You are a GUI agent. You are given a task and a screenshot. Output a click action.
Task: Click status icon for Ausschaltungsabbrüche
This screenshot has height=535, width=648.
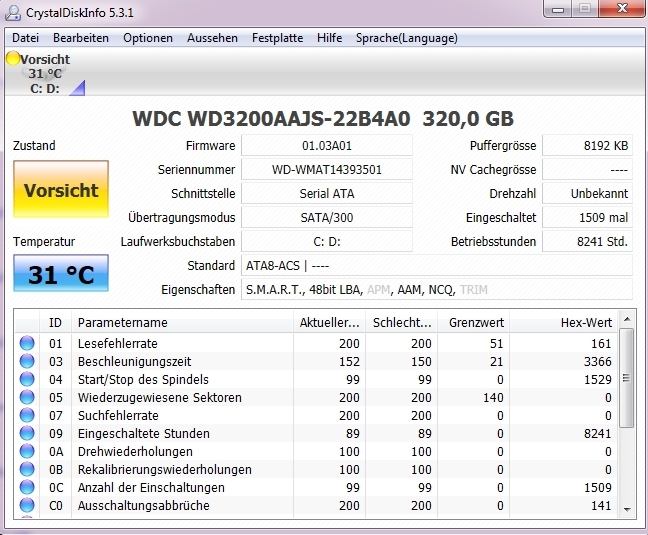[x=27, y=505]
